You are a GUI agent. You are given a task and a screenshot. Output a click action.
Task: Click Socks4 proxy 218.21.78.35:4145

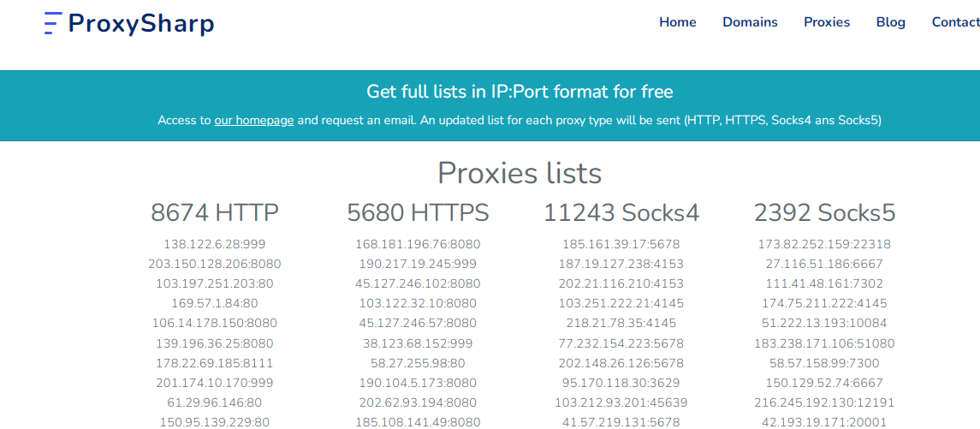pos(621,324)
